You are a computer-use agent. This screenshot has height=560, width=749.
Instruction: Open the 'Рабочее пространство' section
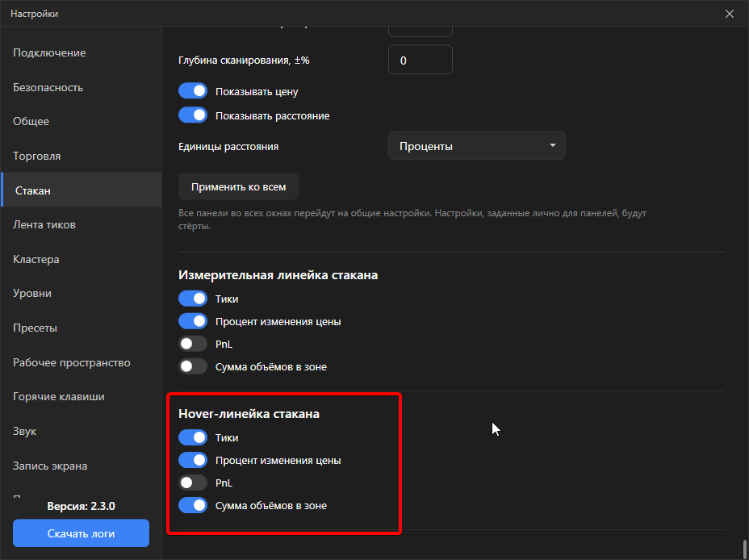point(82,362)
